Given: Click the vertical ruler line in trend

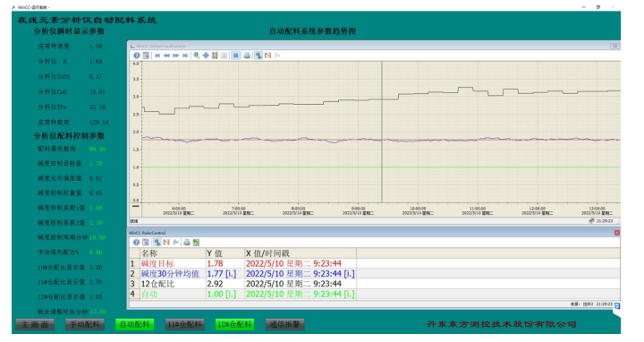Looking at the screenshot, I should point(382,132).
